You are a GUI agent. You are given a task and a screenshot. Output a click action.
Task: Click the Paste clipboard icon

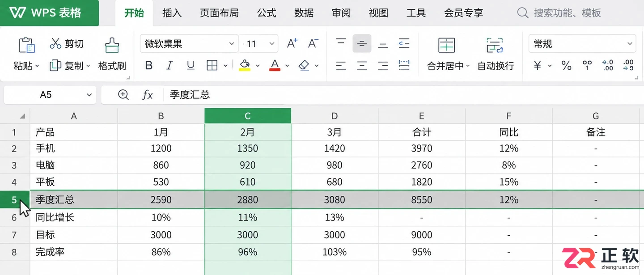[x=26, y=45]
